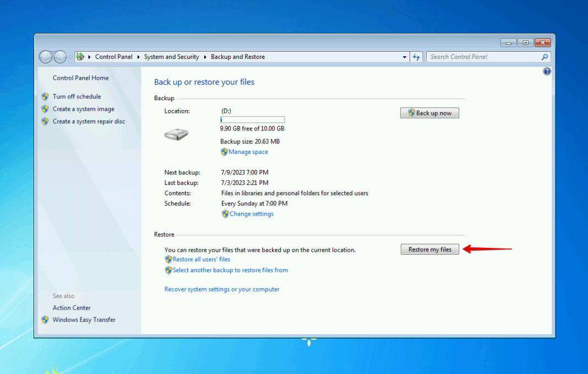The height and width of the screenshot is (374, 588).
Task: Click the shield beside Restore all users' files
Action: (168, 259)
